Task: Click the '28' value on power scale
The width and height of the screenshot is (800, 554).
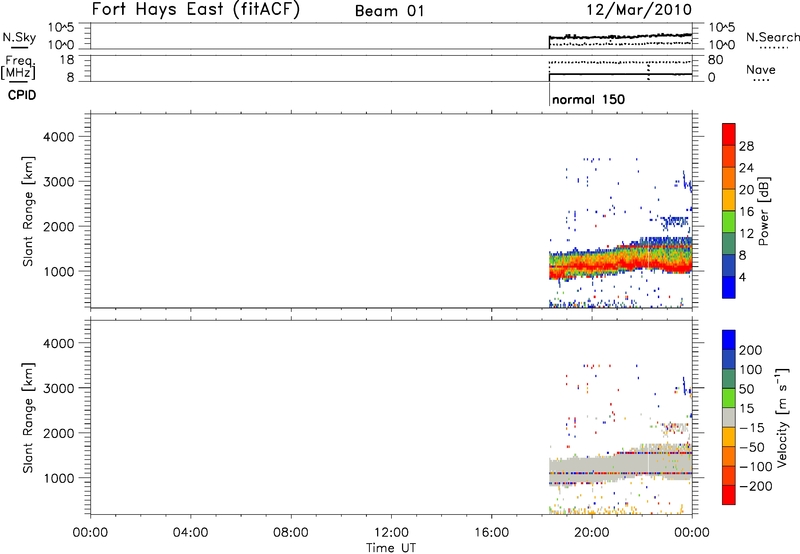Action: pyautogui.click(x=746, y=146)
